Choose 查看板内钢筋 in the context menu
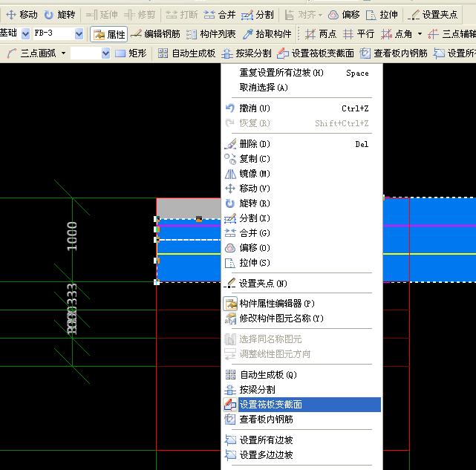476x470 pixels. point(302,420)
